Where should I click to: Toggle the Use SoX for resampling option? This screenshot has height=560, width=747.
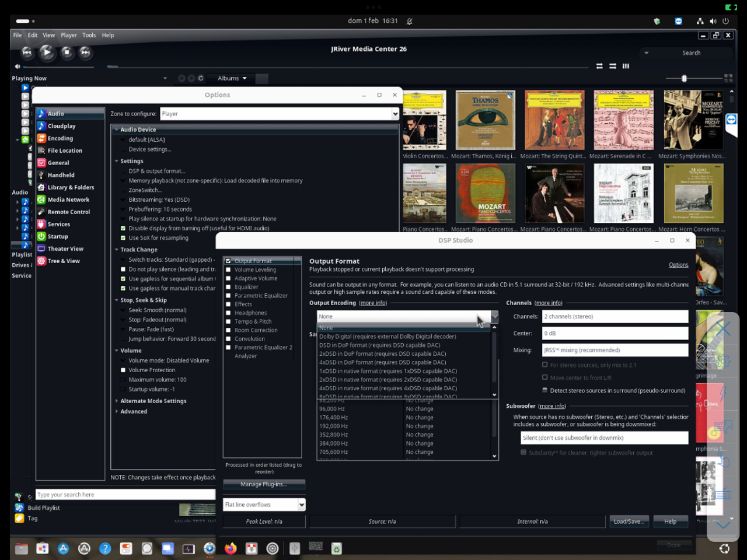click(123, 238)
